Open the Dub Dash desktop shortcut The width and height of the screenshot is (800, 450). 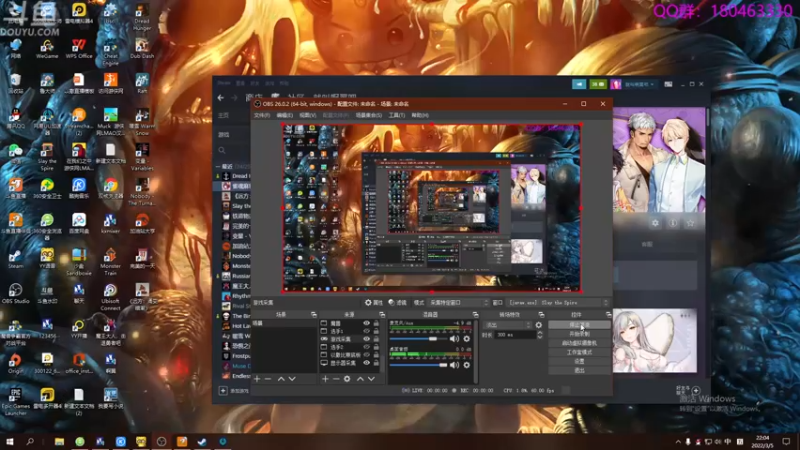pyautogui.click(x=142, y=48)
